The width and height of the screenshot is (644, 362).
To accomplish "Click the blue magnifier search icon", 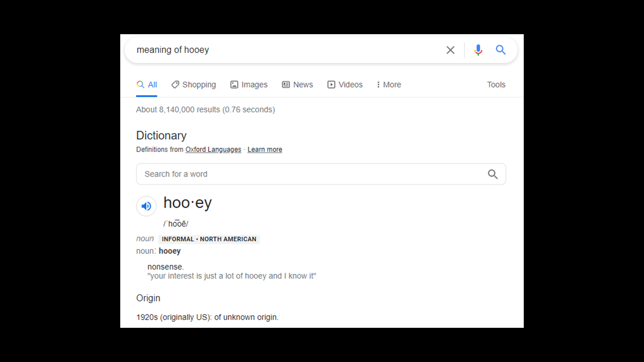I will click(x=501, y=50).
